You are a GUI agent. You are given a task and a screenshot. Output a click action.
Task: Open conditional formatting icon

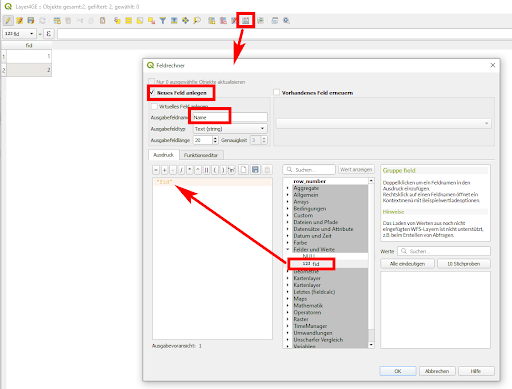260,21
